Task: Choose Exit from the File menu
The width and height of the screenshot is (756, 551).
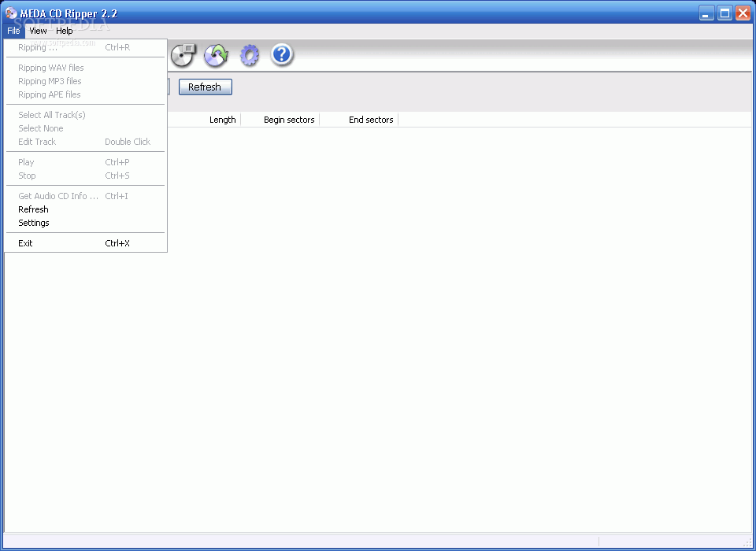Action: [x=85, y=243]
